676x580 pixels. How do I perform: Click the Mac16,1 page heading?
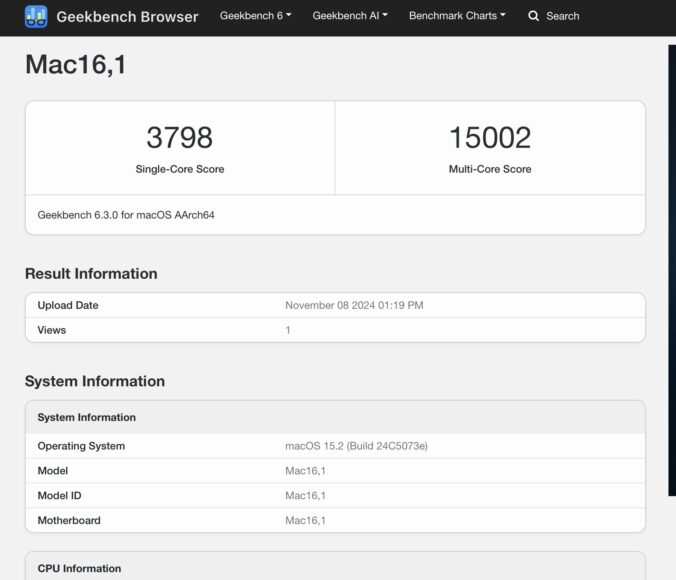(75, 65)
